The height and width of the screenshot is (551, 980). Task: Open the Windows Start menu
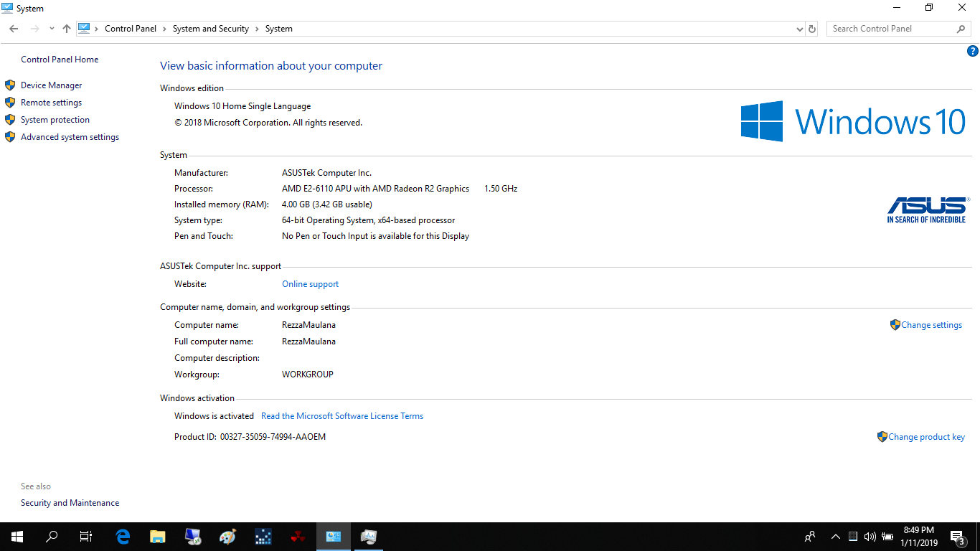(17, 537)
